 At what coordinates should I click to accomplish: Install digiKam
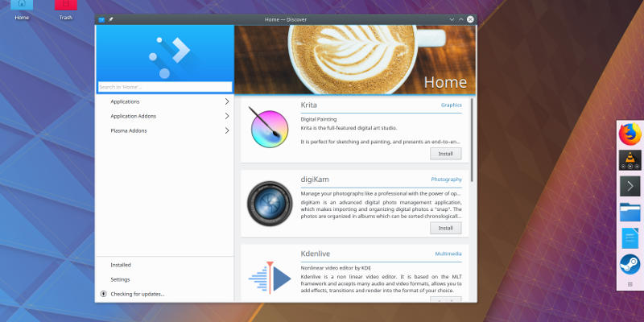click(x=446, y=228)
